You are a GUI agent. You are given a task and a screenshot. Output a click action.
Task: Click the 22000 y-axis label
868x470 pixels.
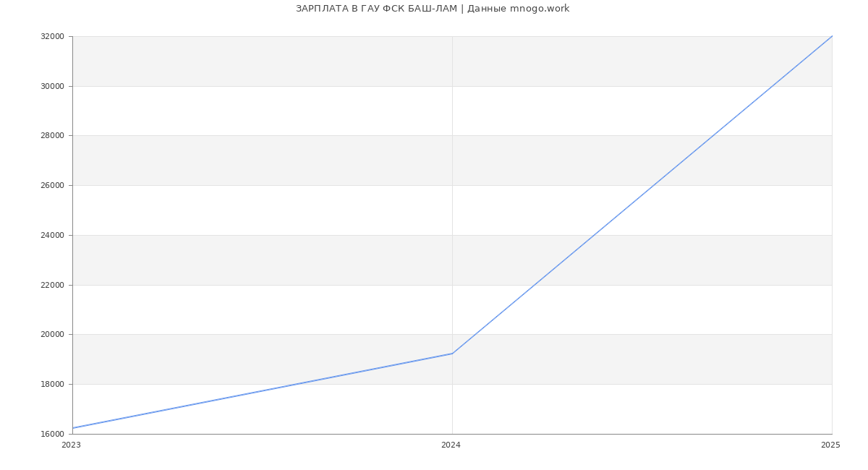tap(52, 285)
